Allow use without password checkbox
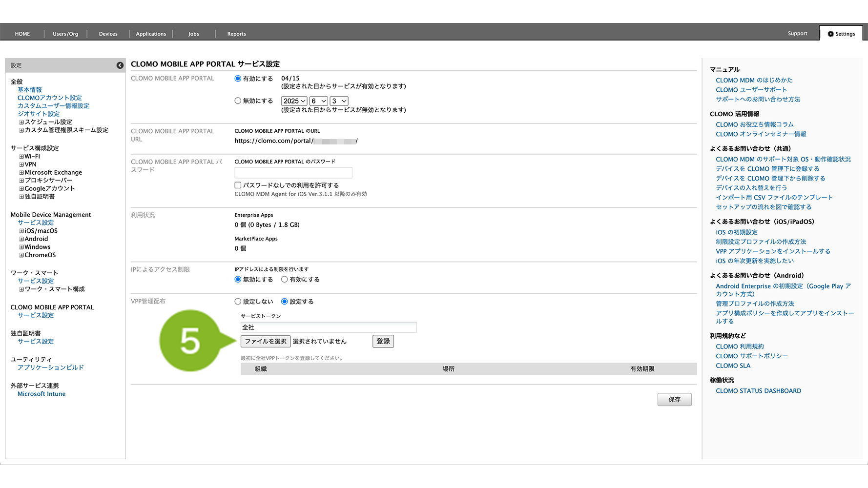The width and height of the screenshot is (868, 488). (238, 185)
